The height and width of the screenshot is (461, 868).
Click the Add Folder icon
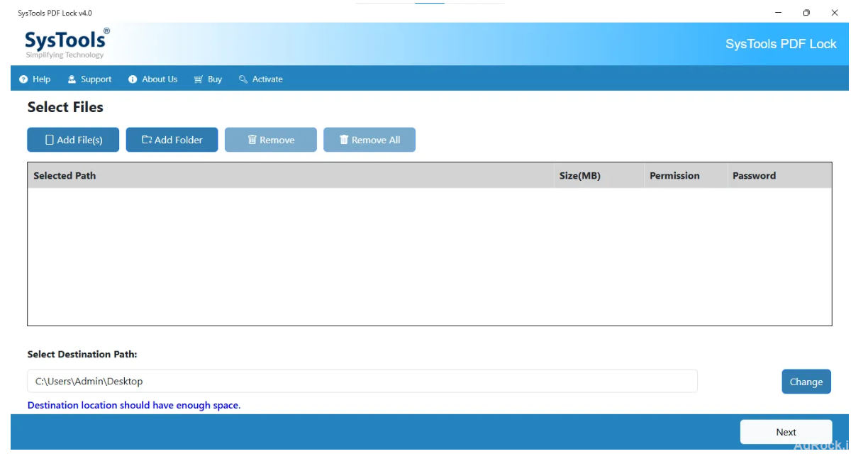point(145,140)
